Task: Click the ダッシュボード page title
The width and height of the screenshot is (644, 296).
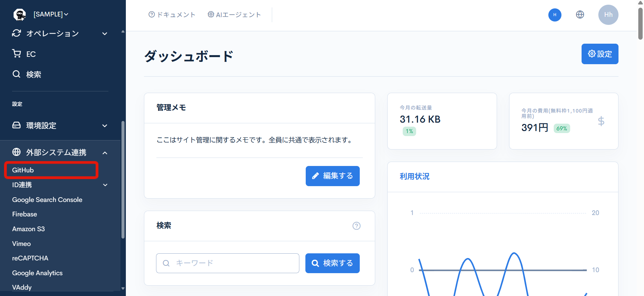Action: (189, 56)
